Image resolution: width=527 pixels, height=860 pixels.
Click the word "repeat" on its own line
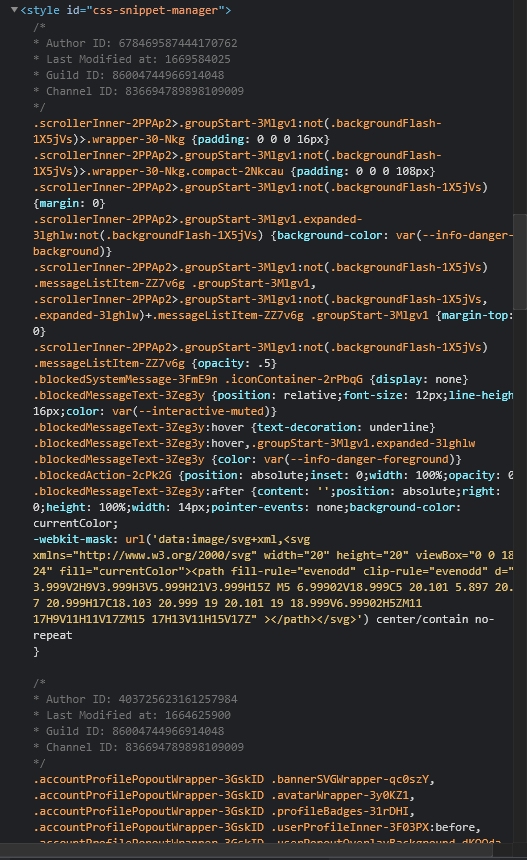coord(53,635)
